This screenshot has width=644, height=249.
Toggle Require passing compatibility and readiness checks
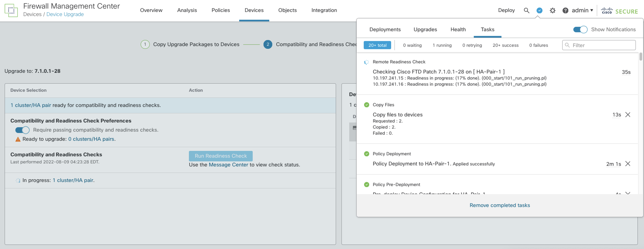pos(22,130)
